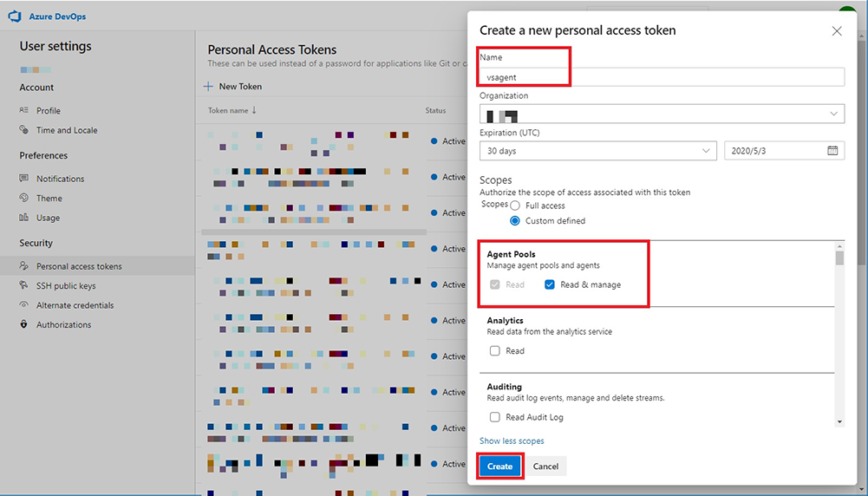Open the expiration date calendar icon
The image size is (868, 496).
(832, 151)
